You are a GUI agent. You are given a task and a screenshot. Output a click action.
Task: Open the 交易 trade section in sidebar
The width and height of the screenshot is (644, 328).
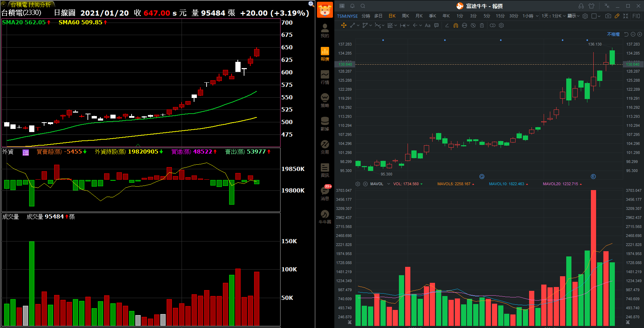[x=325, y=147]
